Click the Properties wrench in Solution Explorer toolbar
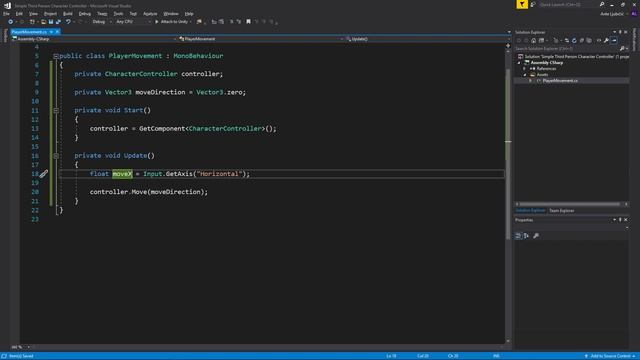The image size is (640, 360). coord(607,40)
